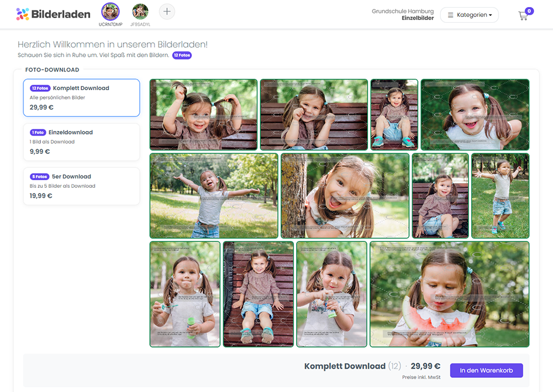Click In den Warenkorb button
Image resolution: width=553 pixels, height=392 pixels.
486,370
